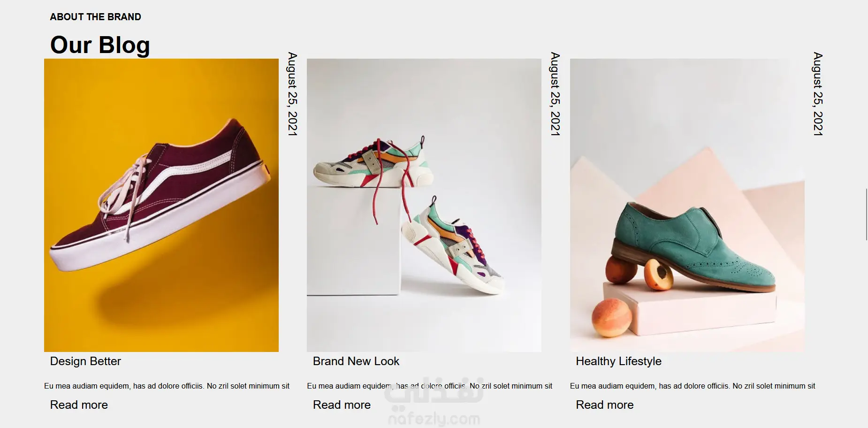868x428 pixels.
Task: Click the vertical date beside the green shoe image
Action: click(818, 94)
